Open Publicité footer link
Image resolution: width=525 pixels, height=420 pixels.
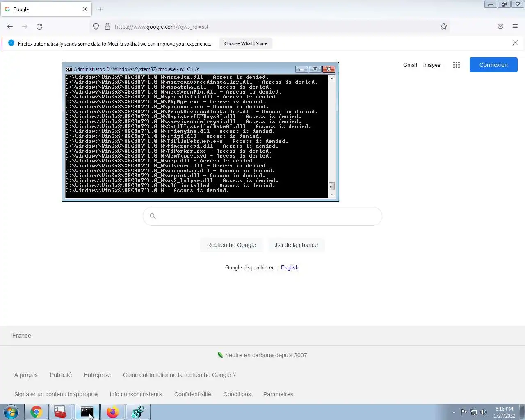[61, 375]
